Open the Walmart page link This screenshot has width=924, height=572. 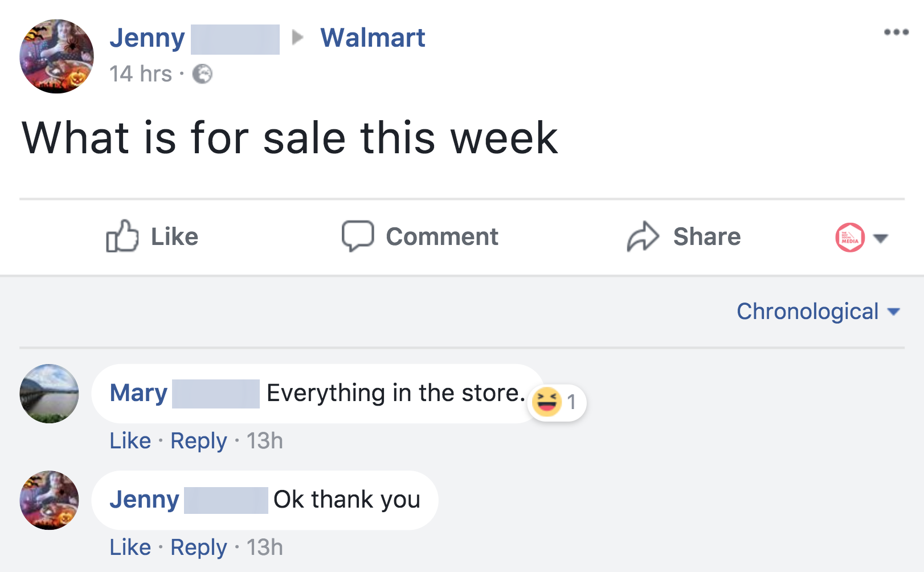[373, 38]
